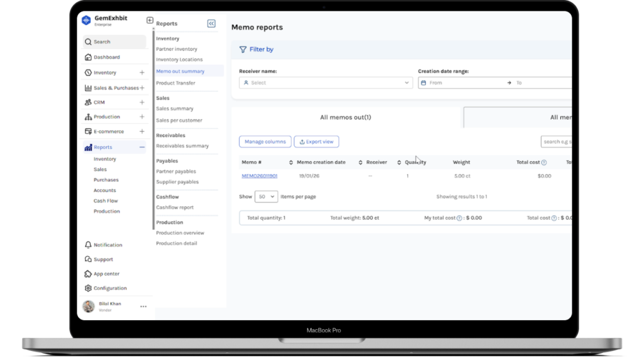Expand the Inventory menu section
Image resolution: width=644 pixels, height=358 pixels.
(142, 73)
